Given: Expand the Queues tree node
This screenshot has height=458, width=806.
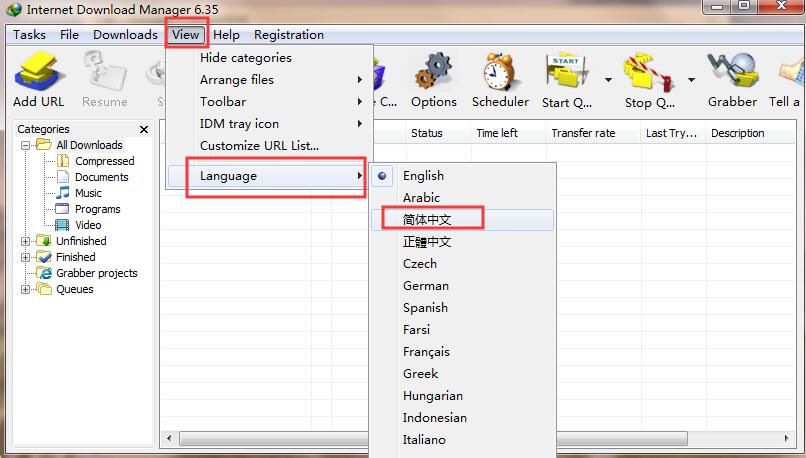Looking at the screenshot, I should [26, 289].
